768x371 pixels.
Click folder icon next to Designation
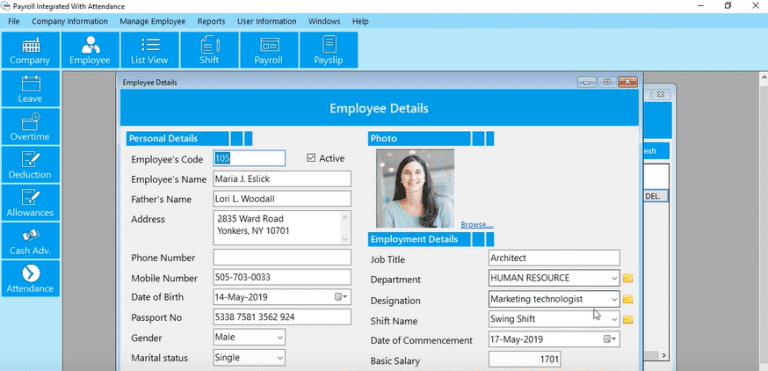coord(628,299)
